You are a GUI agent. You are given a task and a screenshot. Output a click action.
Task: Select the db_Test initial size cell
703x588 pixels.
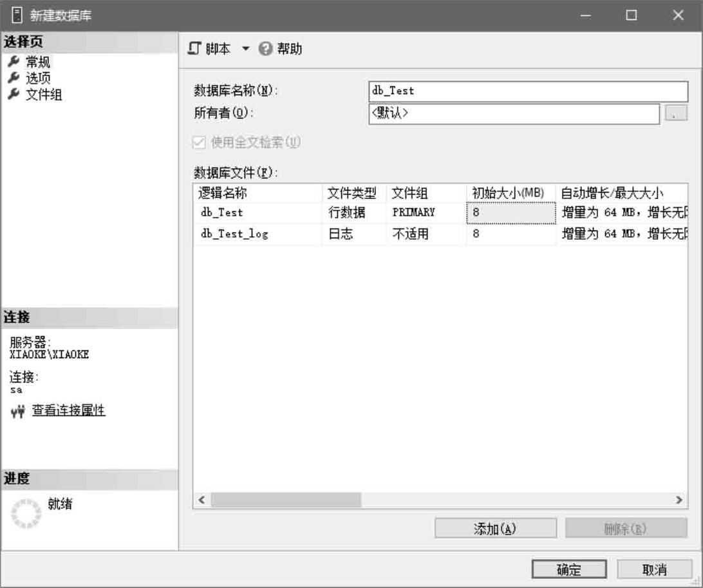click(511, 213)
